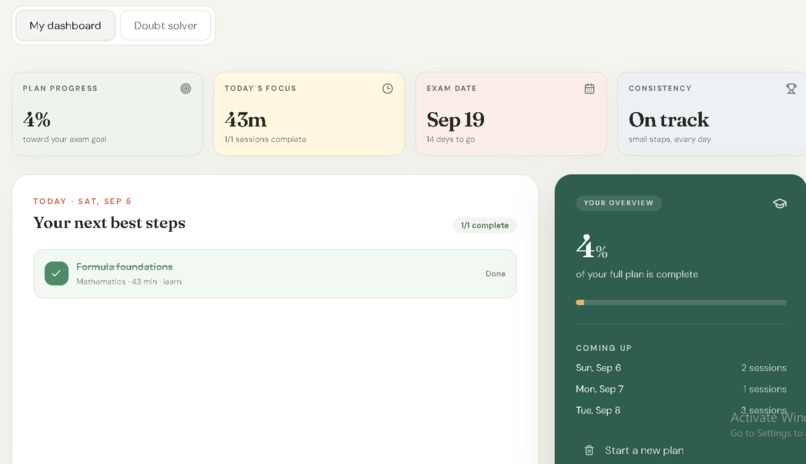The width and height of the screenshot is (806, 464).
Task: Click the 43m value in Today's Focus
Action: tap(246, 120)
